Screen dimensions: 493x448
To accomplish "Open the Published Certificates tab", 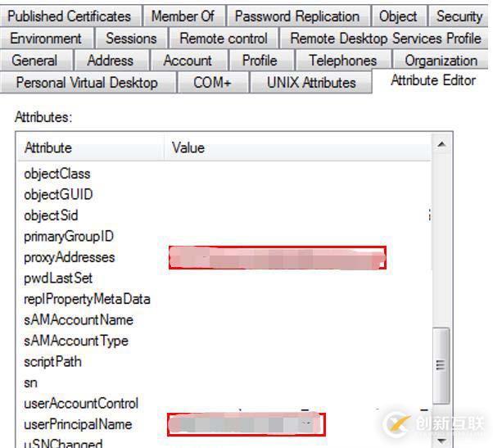I will [70, 16].
